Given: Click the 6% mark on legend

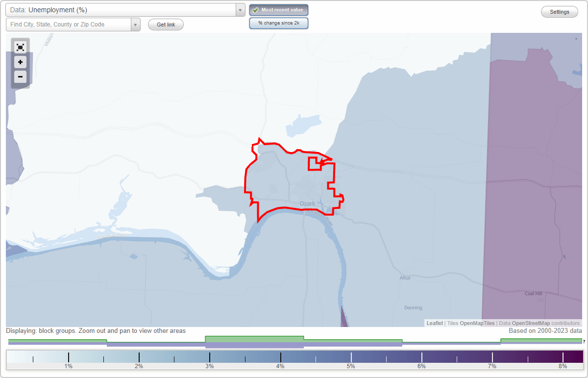Looking at the screenshot, I should (x=421, y=366).
